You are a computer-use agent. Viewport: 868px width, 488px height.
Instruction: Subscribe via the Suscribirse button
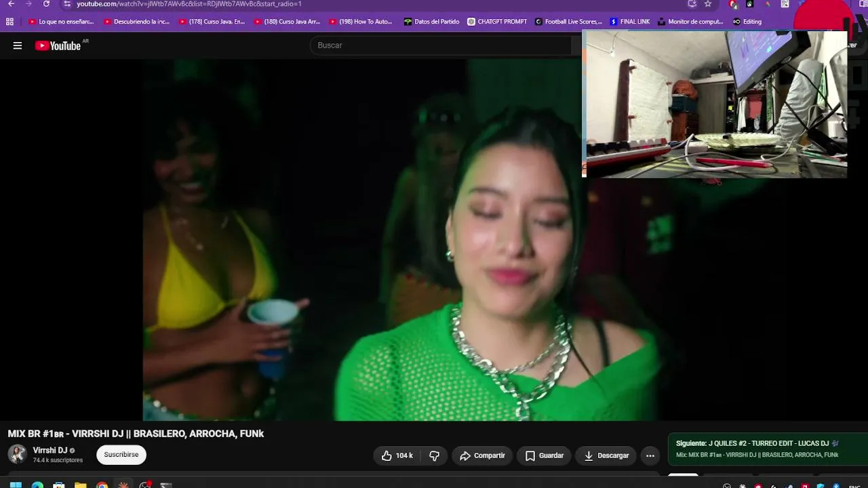(x=121, y=455)
